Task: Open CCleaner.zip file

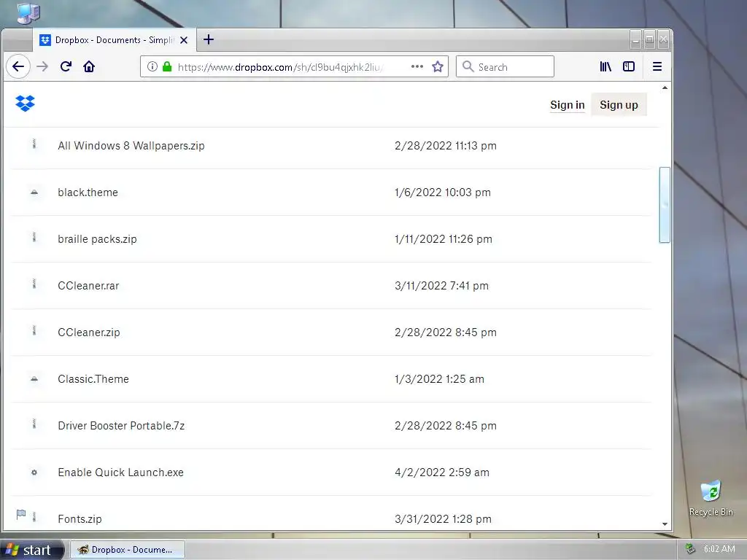Action: tap(88, 332)
